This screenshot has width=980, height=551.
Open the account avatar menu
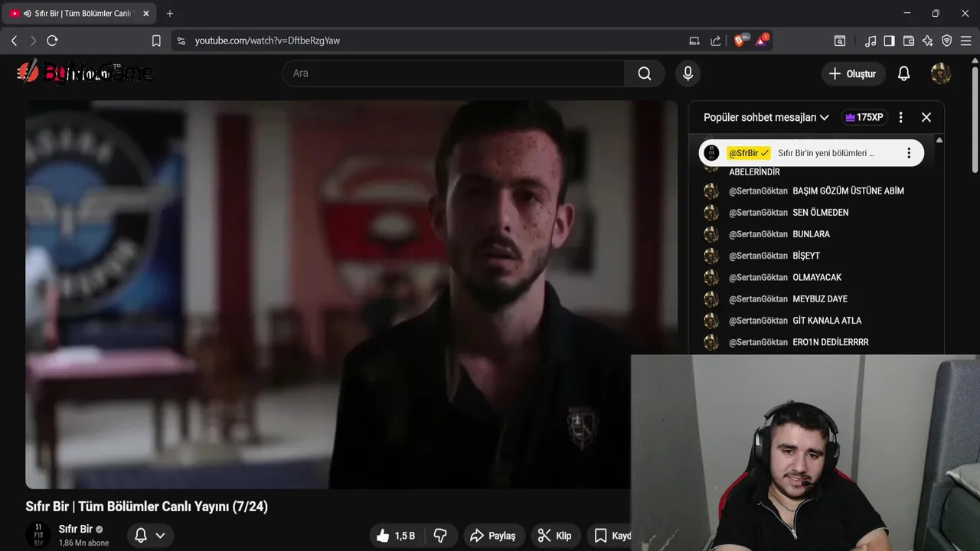pyautogui.click(x=941, y=73)
